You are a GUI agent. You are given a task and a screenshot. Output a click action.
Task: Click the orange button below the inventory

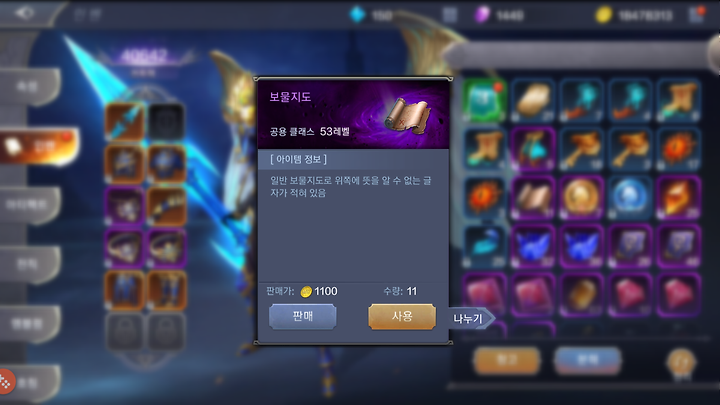coord(506,360)
